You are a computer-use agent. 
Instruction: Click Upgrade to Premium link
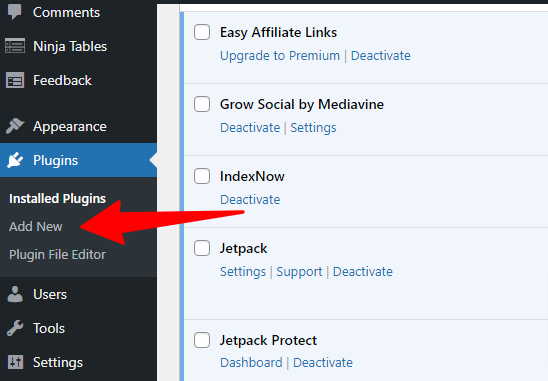click(x=280, y=56)
